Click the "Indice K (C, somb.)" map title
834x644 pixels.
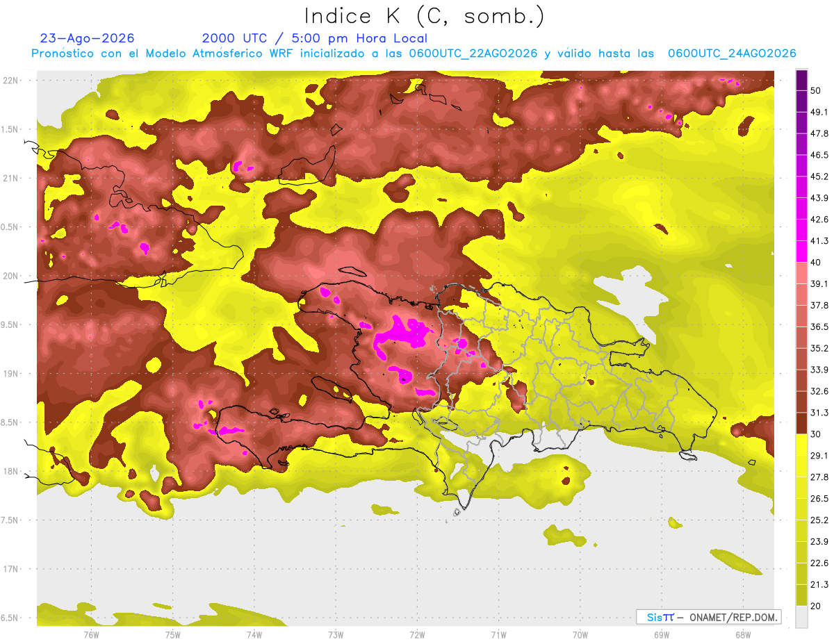(424, 16)
